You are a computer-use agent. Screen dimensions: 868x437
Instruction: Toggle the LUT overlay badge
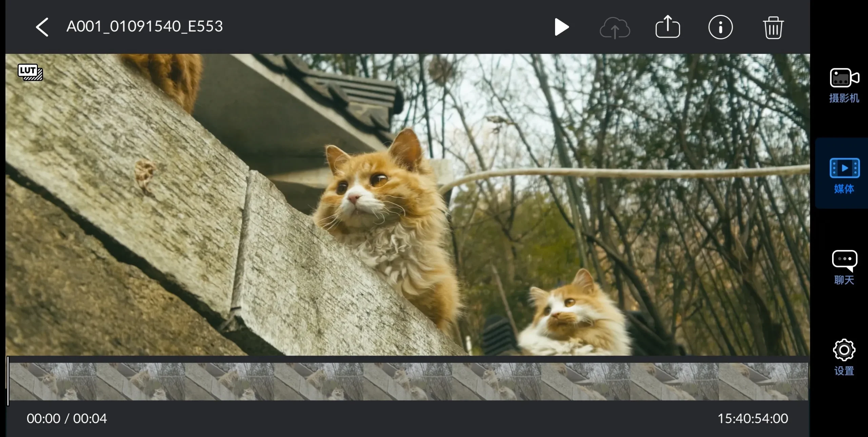point(30,72)
